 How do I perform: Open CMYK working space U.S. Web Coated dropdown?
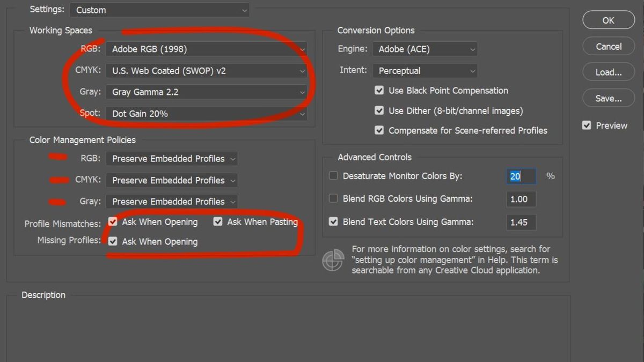(207, 70)
